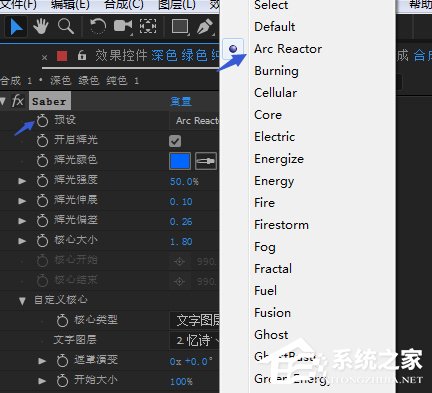Choose the Electric preset
Screen dimensions: 432x393
click(275, 137)
